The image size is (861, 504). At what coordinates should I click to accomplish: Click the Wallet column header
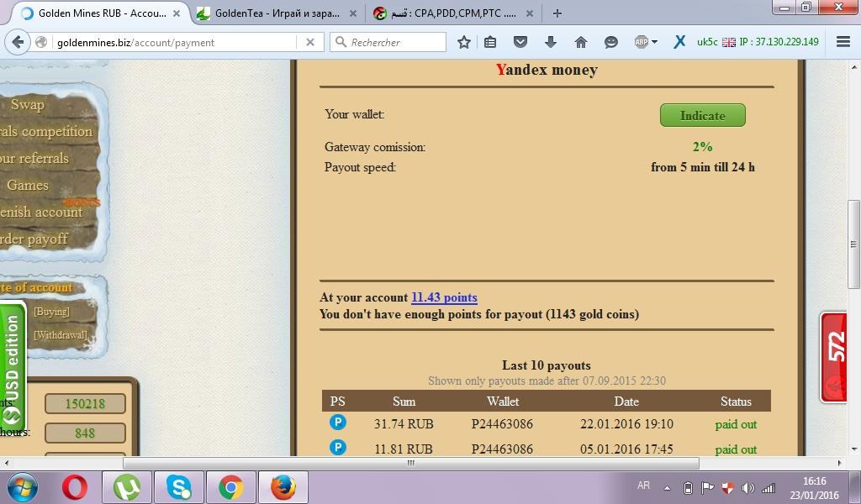click(503, 402)
